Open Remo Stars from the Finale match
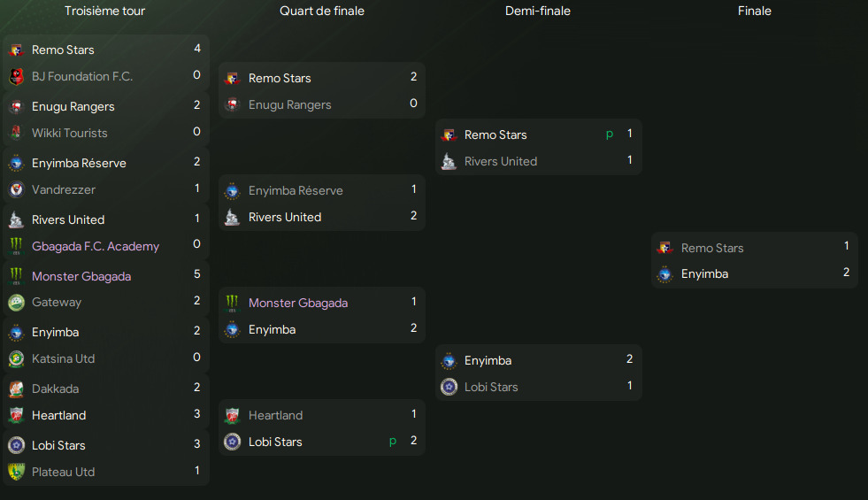868x500 pixels. point(712,248)
